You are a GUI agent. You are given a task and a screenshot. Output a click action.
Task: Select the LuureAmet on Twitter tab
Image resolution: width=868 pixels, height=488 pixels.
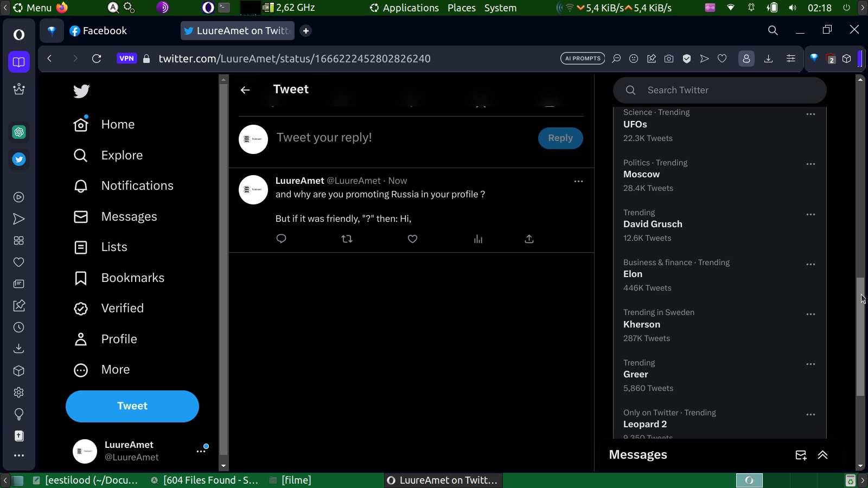238,31
